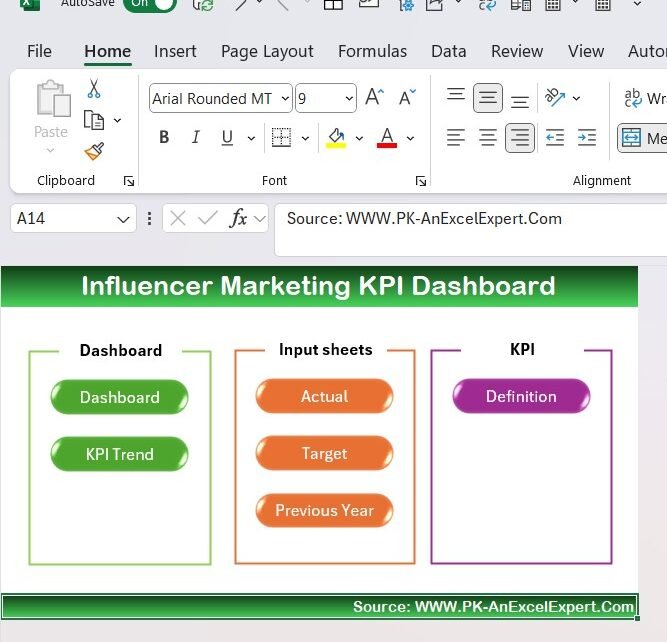Click the Input sheets group heading
667x642 pixels.
click(x=325, y=350)
